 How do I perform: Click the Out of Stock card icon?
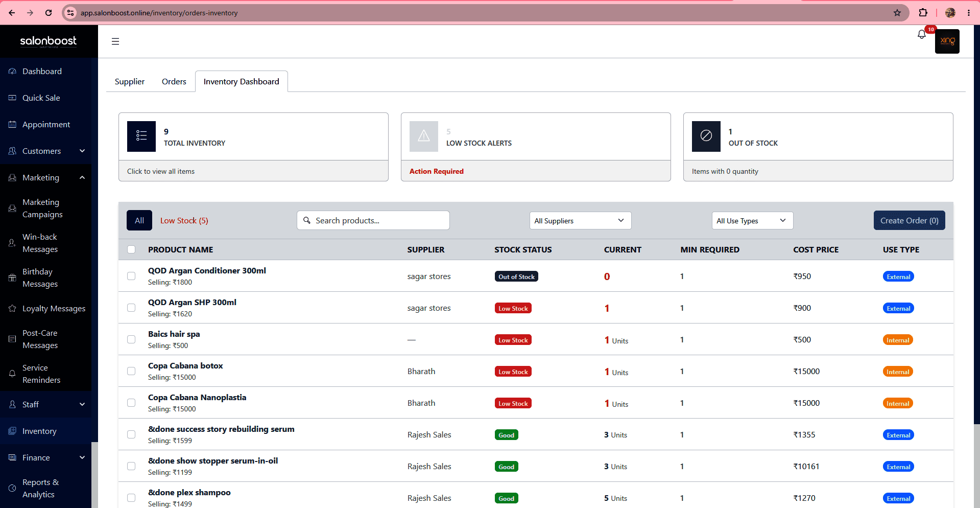[706, 136]
